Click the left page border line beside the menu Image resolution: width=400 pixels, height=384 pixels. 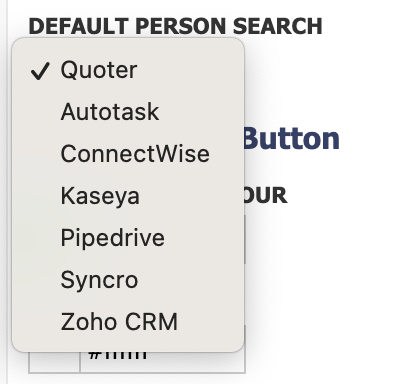pyautogui.click(x=7, y=192)
